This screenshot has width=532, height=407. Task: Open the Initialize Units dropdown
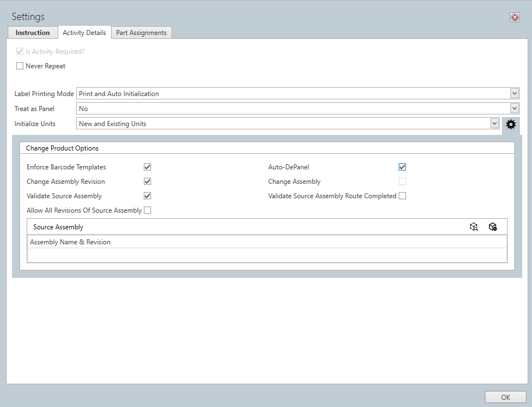pos(494,123)
